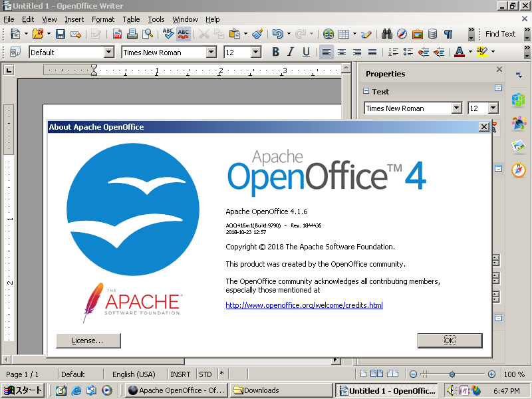Open the sidebar Styles and Formatting deck icon
The image size is (532, 399).
coord(519,124)
